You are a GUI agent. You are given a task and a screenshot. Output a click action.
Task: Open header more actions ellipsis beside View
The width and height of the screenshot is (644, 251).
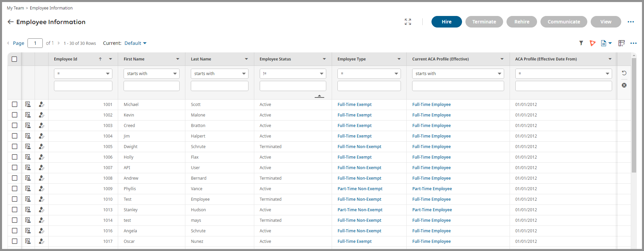(631, 22)
